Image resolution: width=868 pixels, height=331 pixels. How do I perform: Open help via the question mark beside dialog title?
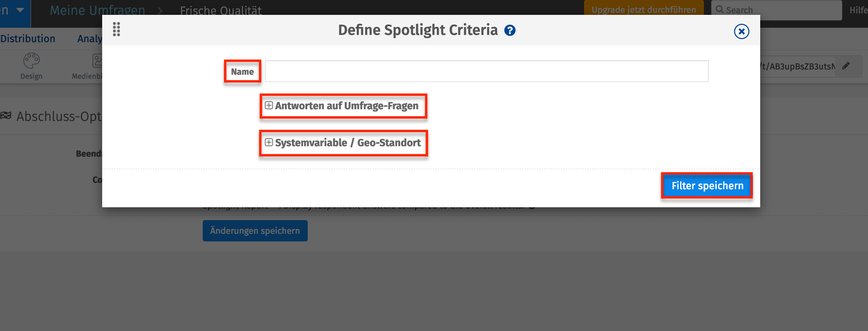tap(509, 30)
